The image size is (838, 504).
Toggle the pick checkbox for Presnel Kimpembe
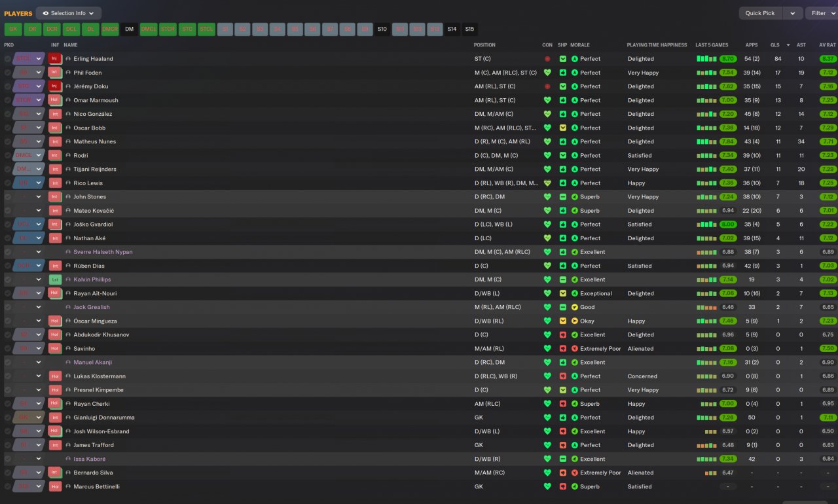point(8,390)
